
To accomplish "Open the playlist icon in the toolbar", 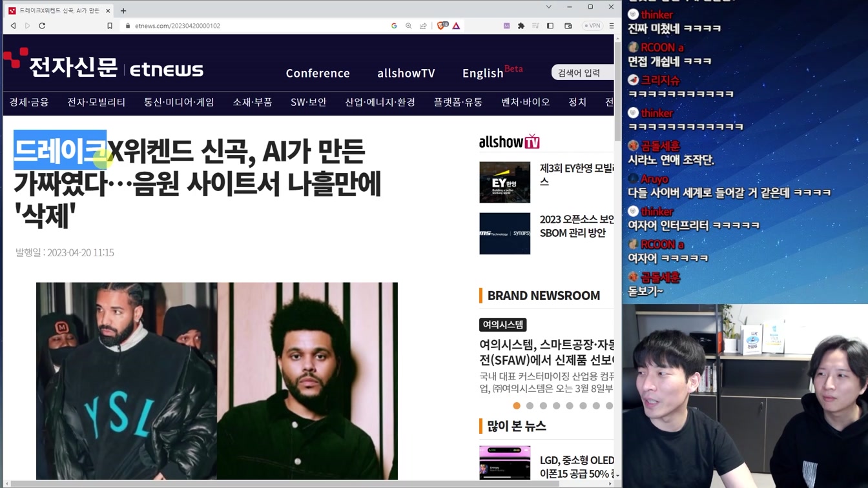I will click(x=535, y=26).
